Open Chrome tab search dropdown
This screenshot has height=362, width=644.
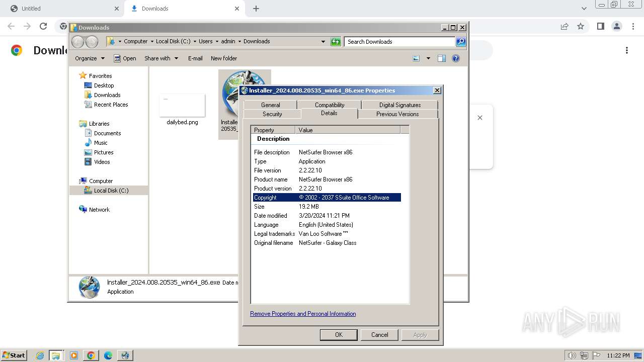(x=584, y=9)
